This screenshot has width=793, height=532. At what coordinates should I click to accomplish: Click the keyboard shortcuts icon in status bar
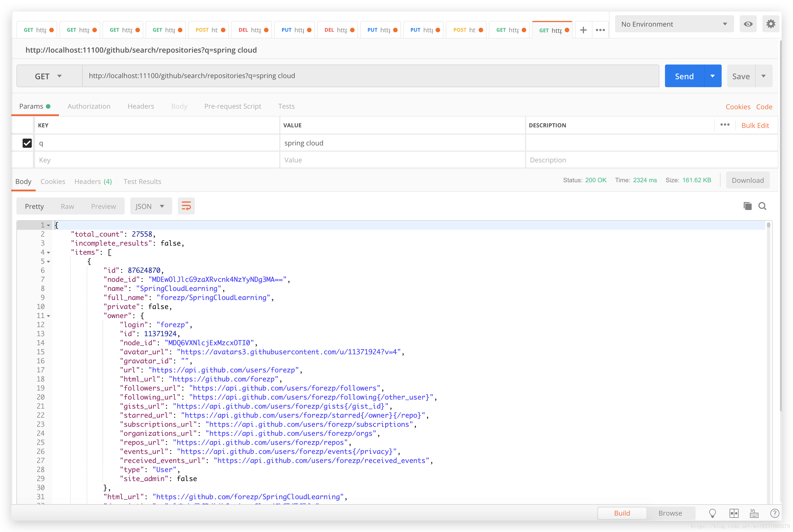coord(754,513)
